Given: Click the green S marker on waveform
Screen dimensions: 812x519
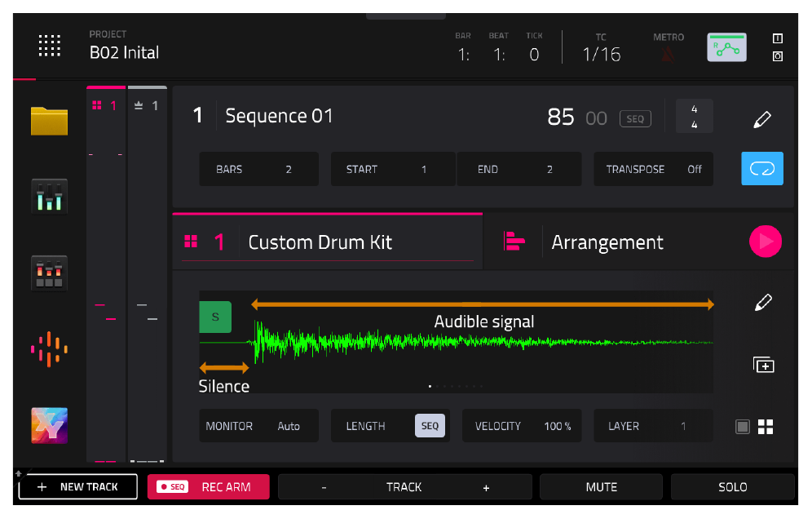Looking at the screenshot, I should tap(215, 317).
